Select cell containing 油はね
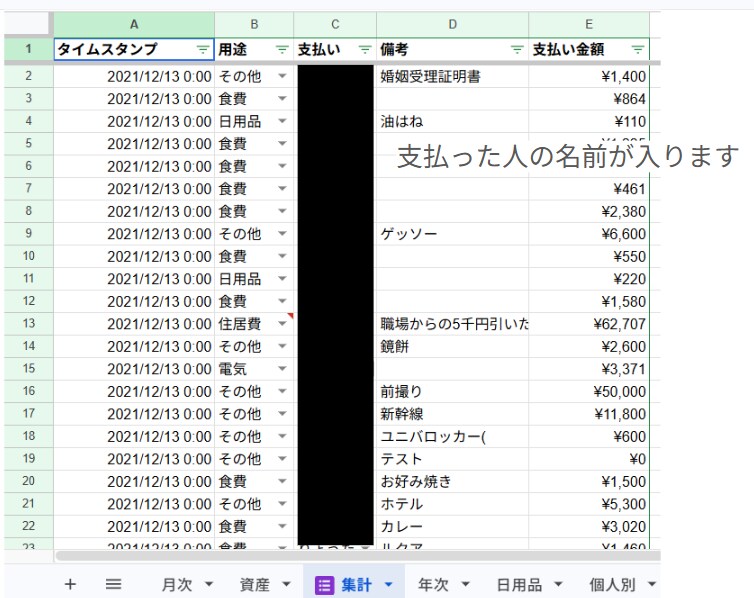The height and width of the screenshot is (598, 754). (452, 121)
